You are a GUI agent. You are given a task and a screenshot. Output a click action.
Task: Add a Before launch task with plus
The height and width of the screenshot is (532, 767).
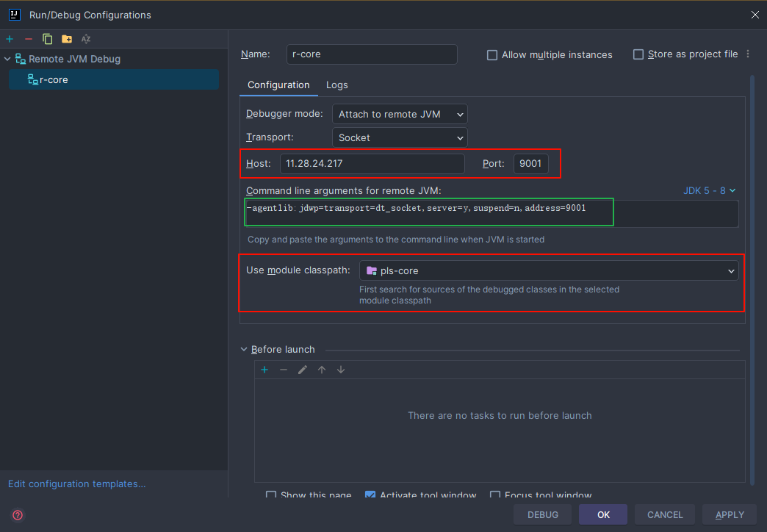(264, 370)
